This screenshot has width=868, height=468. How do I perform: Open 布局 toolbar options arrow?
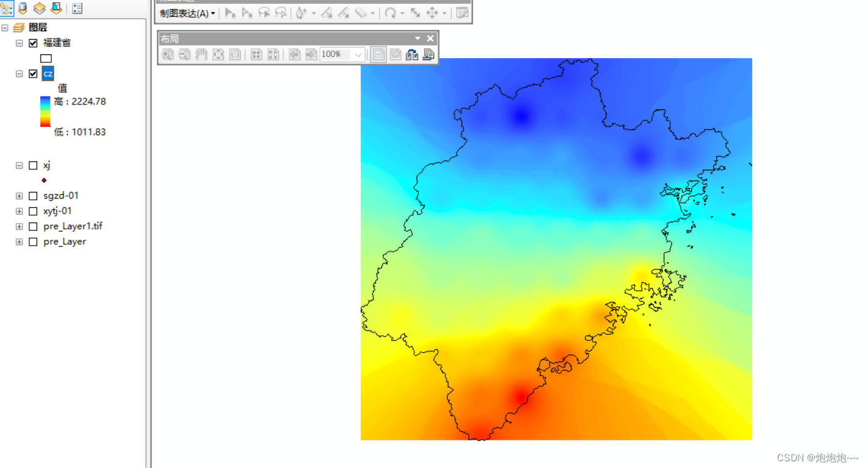(x=418, y=38)
